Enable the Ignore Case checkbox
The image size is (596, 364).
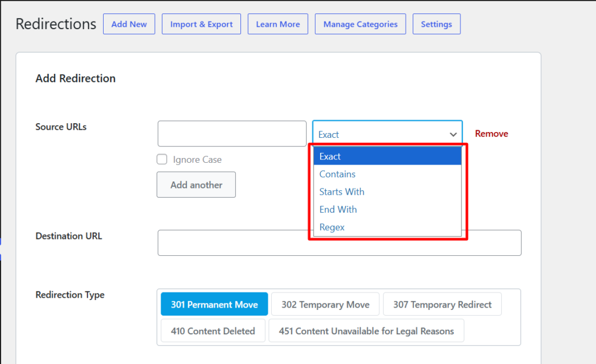coord(162,159)
